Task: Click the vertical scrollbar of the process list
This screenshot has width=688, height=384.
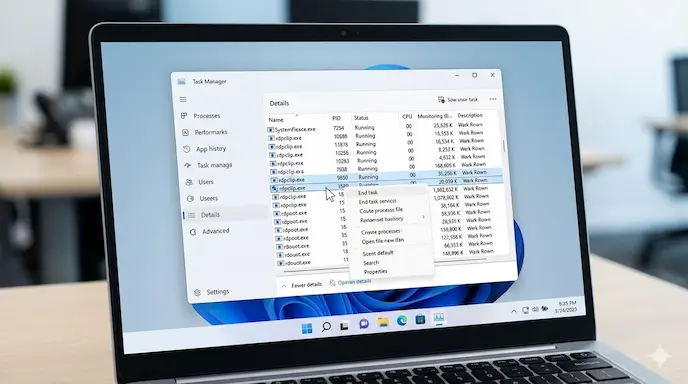Action: coord(504,147)
